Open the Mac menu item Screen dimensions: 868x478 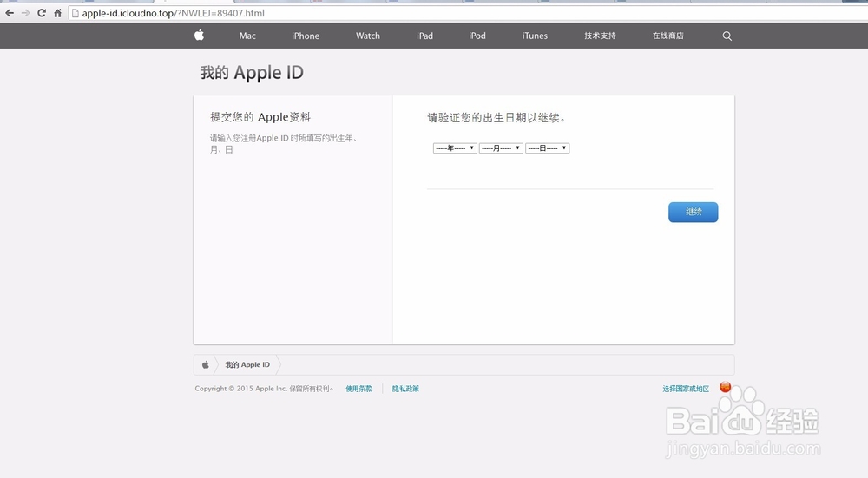tap(247, 36)
